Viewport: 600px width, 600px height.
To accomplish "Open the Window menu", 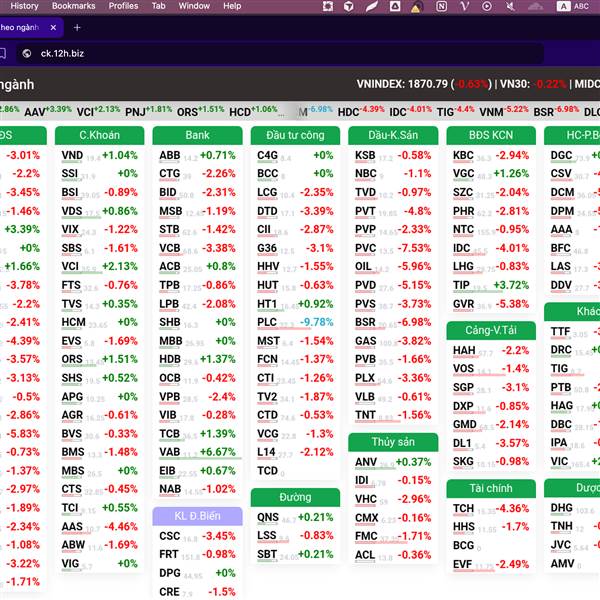I will 194,6.
